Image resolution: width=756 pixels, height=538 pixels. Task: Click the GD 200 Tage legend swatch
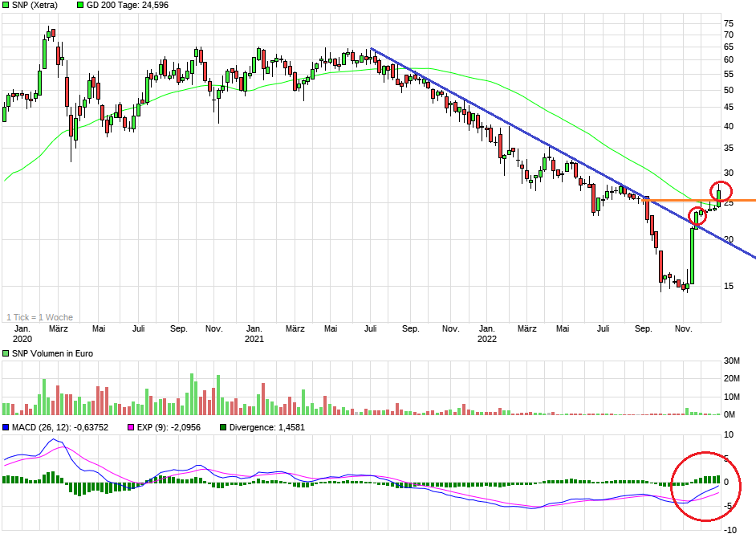[x=81, y=6]
